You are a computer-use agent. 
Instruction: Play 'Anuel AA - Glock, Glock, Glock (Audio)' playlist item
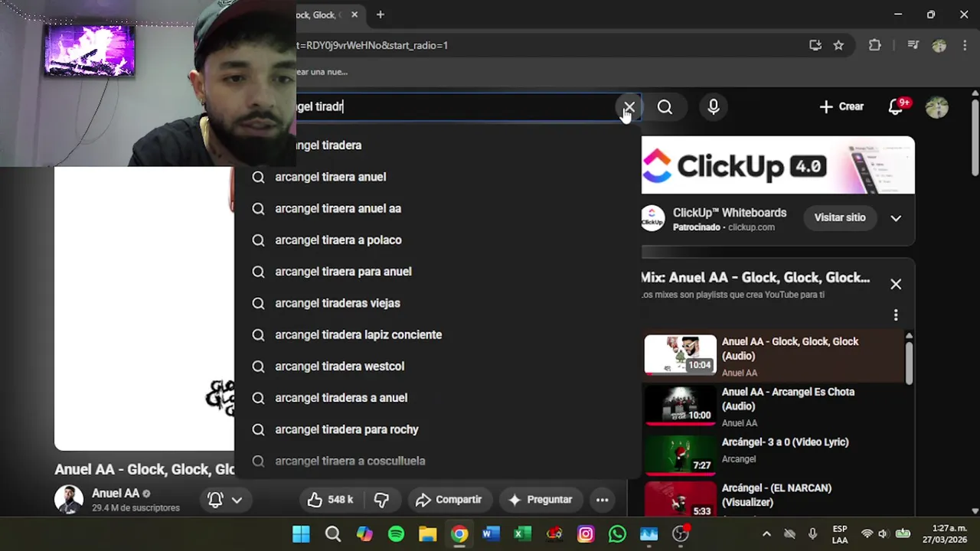(x=773, y=356)
